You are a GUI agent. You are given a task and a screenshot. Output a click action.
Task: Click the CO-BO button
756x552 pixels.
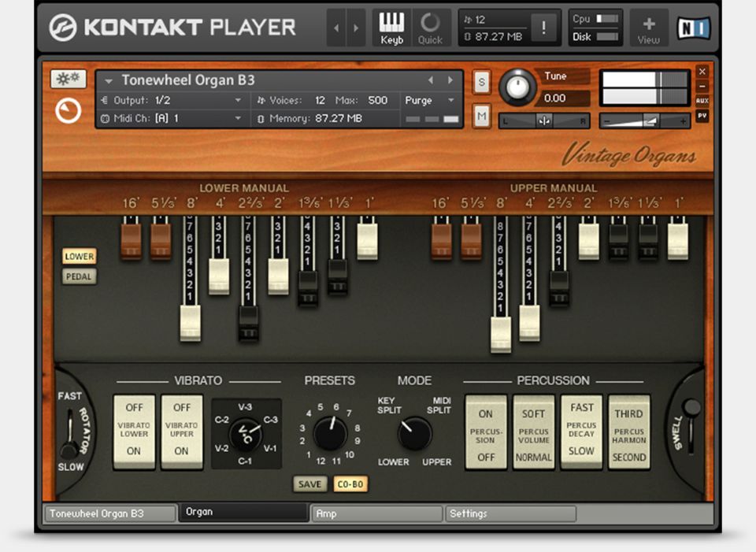click(350, 484)
